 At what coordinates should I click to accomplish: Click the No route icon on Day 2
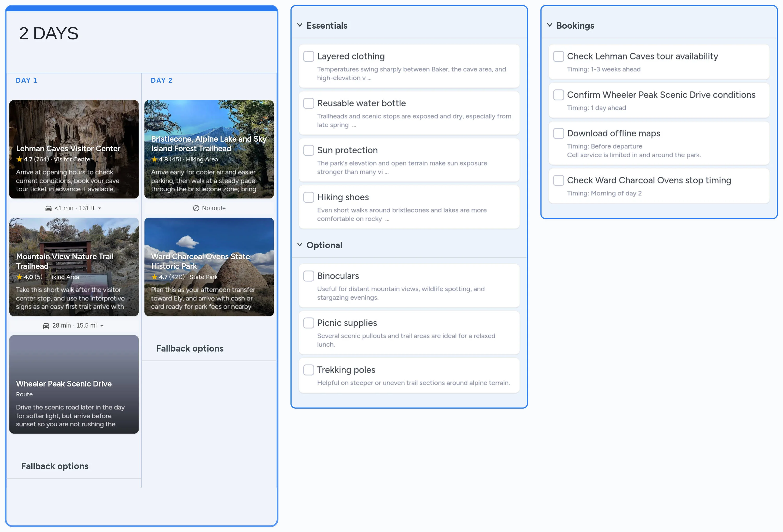click(197, 208)
